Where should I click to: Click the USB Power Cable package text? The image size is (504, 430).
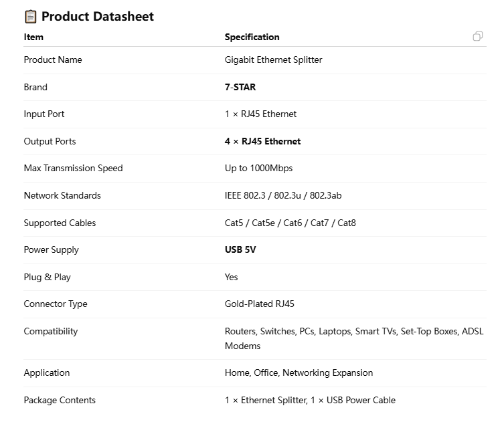[x=361, y=400]
